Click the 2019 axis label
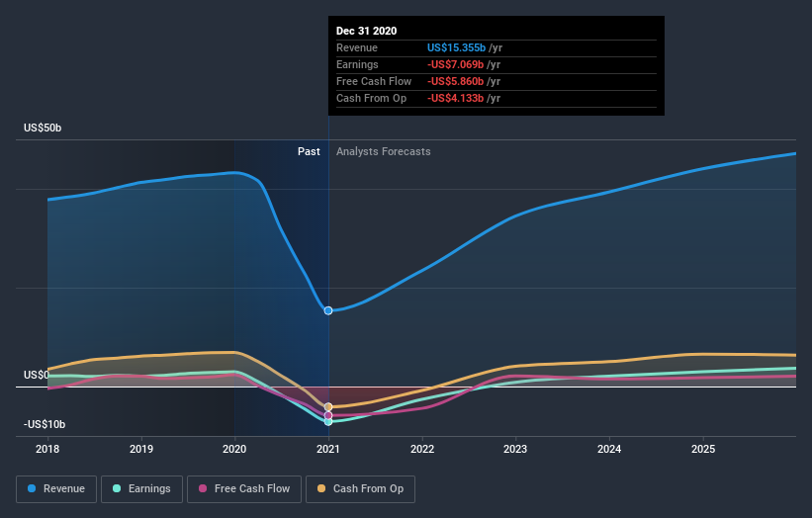The image size is (812, 518). pyautogui.click(x=141, y=449)
